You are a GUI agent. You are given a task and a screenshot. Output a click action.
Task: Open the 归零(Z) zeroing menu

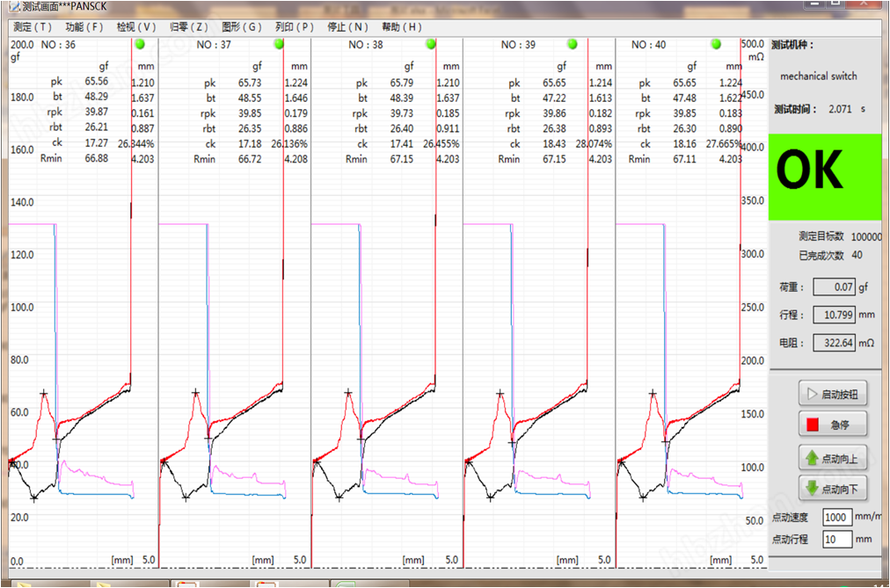point(188,27)
